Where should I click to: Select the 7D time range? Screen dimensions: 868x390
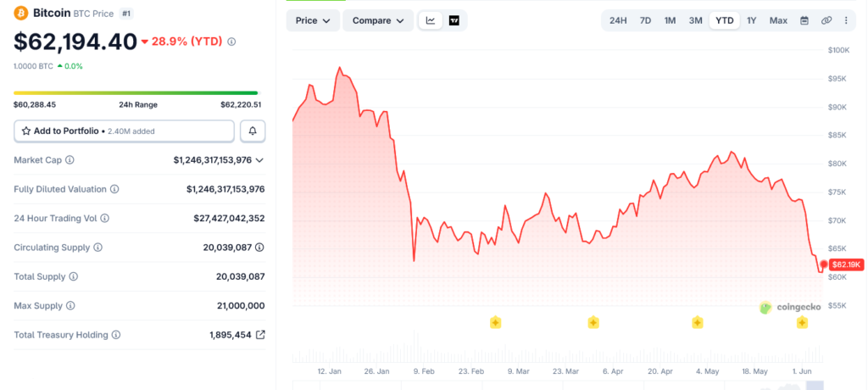click(x=645, y=20)
